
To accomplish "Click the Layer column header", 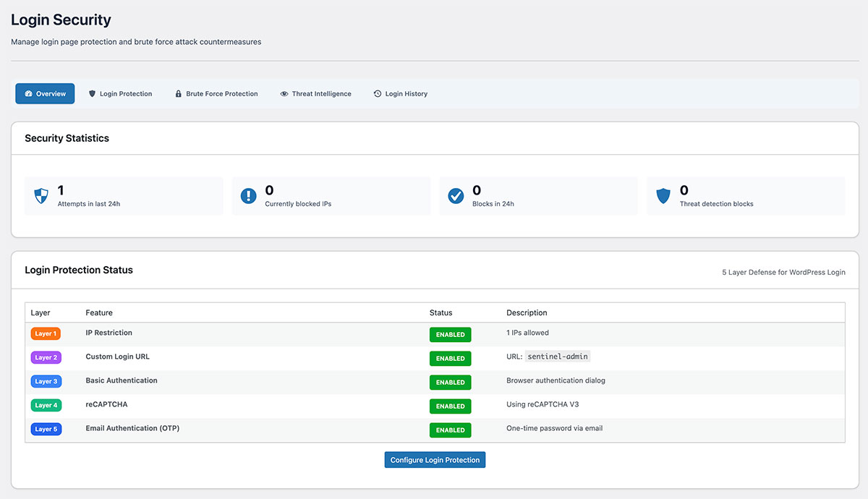I will (x=41, y=313).
